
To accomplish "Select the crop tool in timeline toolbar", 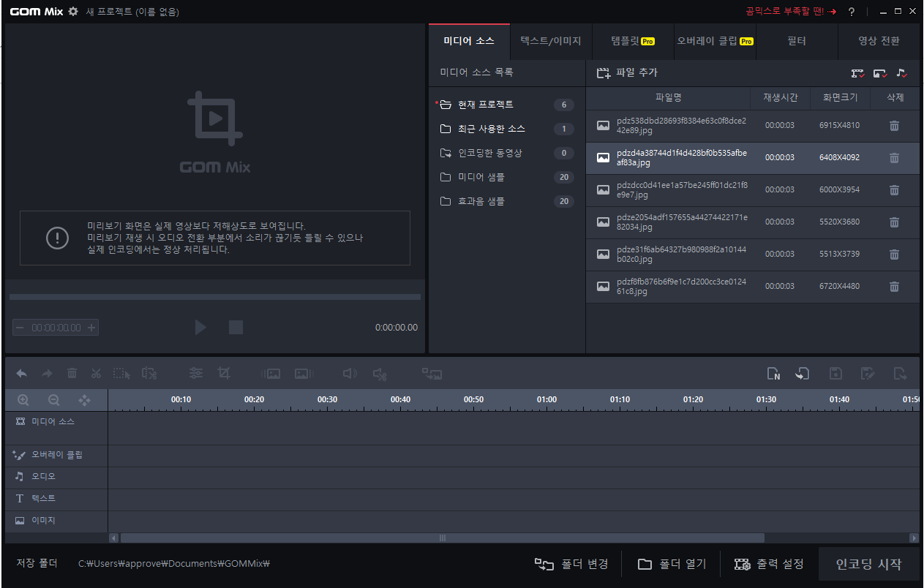I will pos(224,373).
